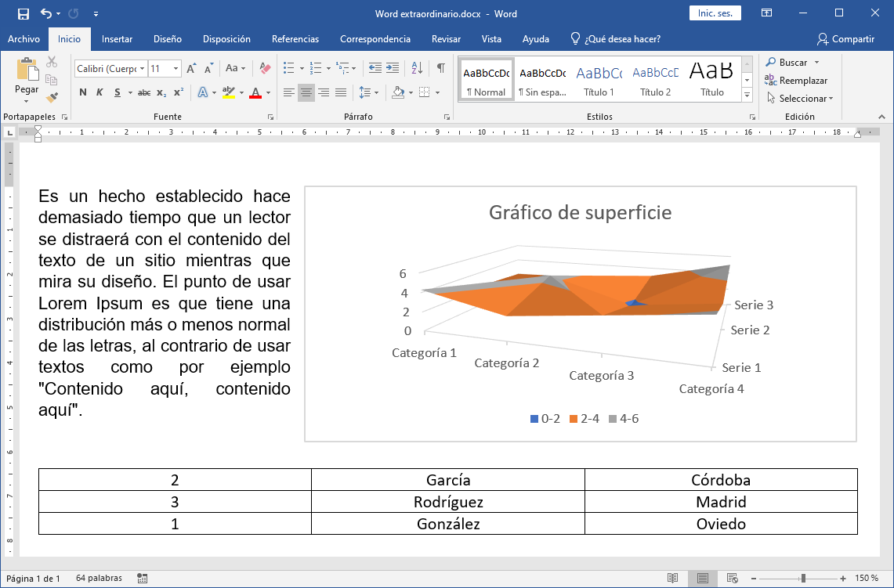Toggle italic with the K button
Image resolution: width=894 pixels, height=588 pixels.
(100, 92)
